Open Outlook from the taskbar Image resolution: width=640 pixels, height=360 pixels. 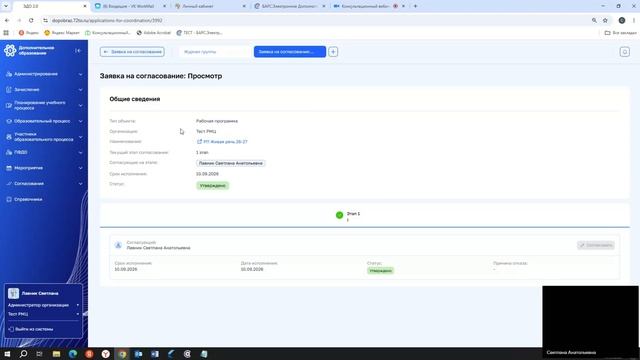coord(138,354)
